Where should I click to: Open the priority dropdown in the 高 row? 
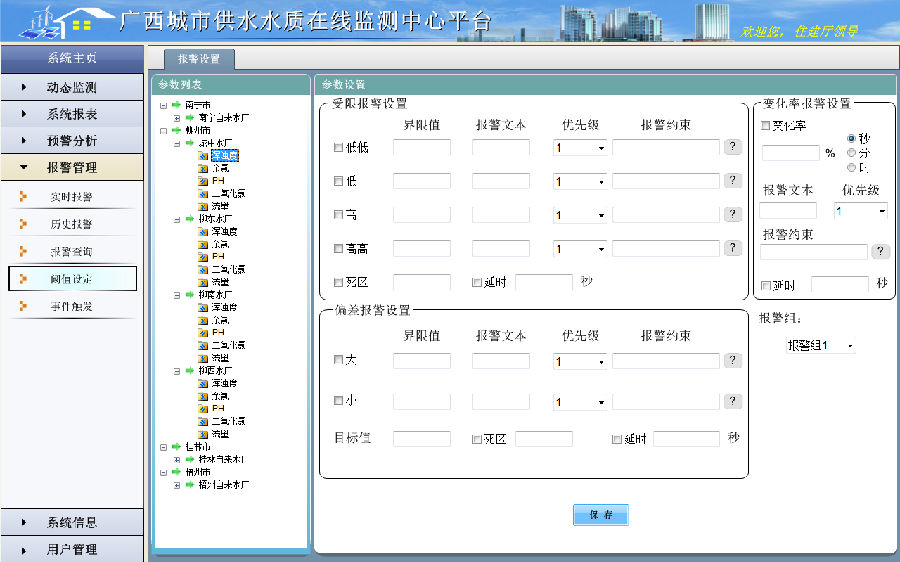pos(580,215)
